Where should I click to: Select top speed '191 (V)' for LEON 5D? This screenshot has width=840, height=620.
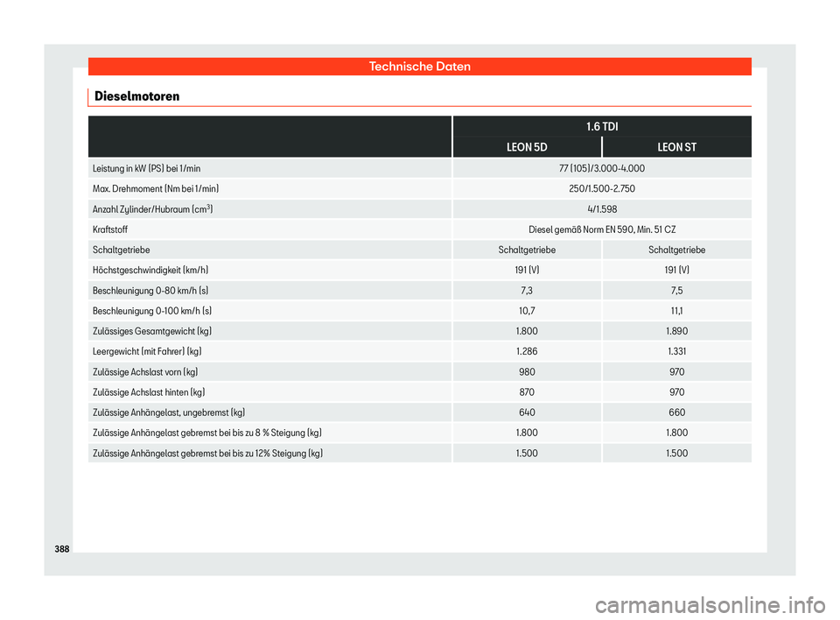click(x=527, y=271)
